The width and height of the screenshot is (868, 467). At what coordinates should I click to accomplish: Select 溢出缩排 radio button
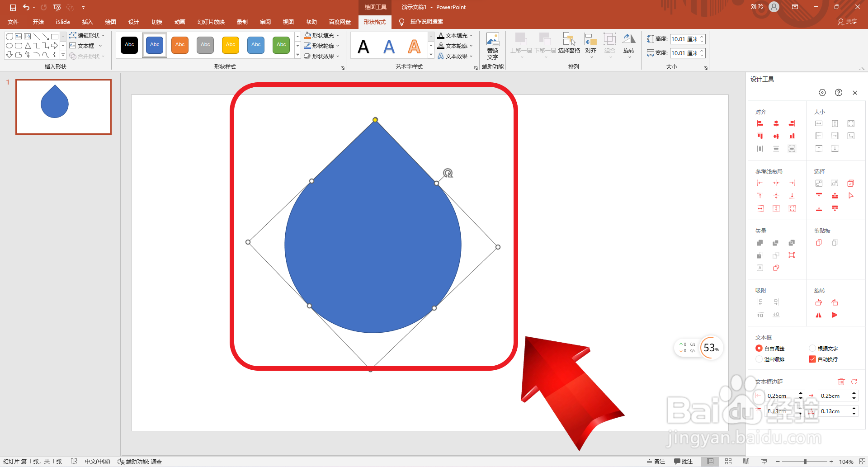click(x=759, y=359)
